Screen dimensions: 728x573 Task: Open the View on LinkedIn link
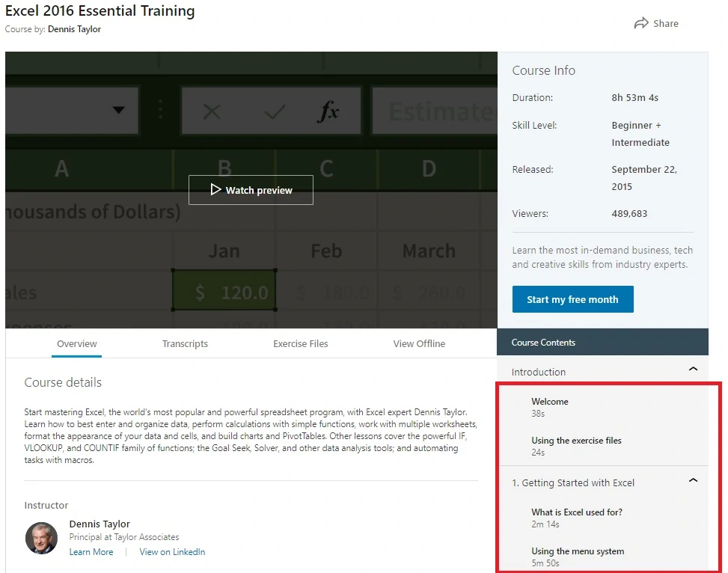point(172,551)
